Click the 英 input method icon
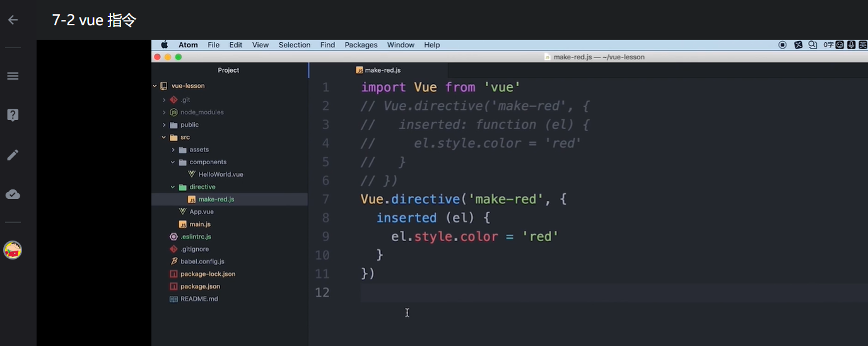 [862, 45]
